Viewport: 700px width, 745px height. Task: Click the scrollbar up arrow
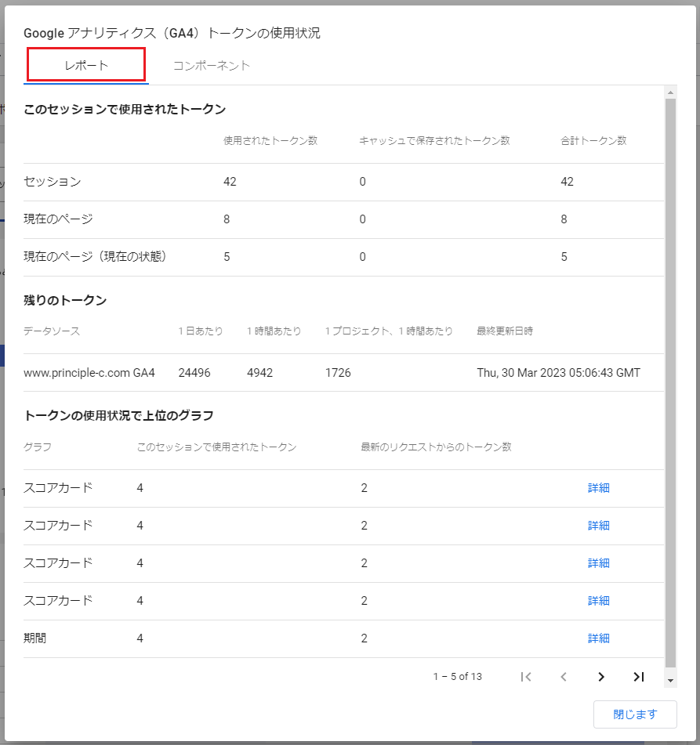670,92
